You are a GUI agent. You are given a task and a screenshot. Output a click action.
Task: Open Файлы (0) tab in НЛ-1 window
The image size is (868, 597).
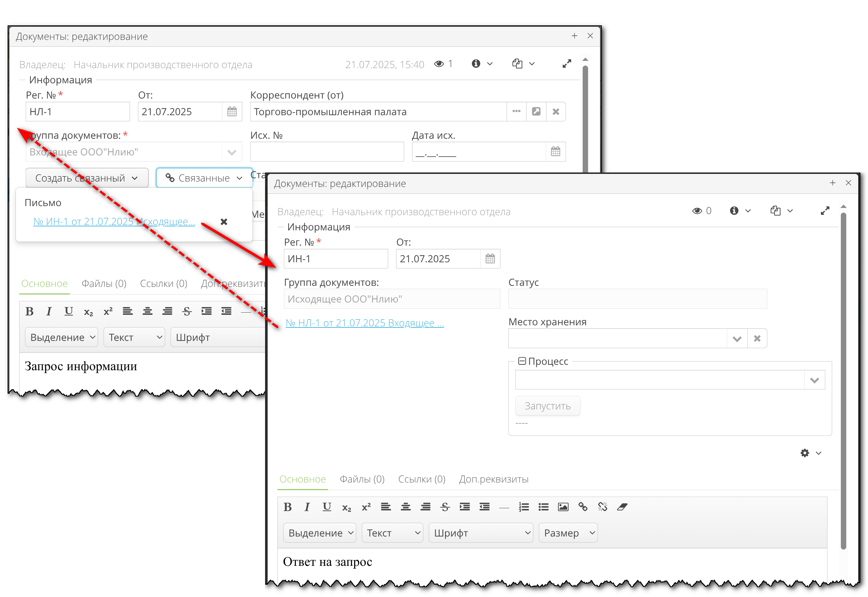pos(104,284)
